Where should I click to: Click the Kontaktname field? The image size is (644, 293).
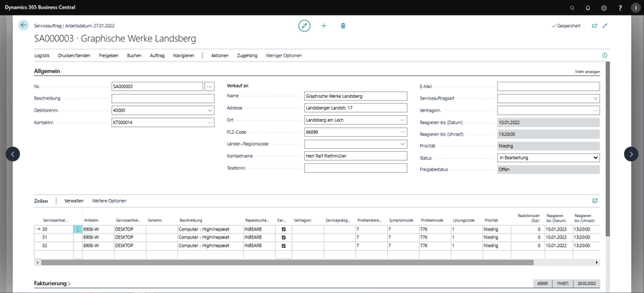coord(356,156)
